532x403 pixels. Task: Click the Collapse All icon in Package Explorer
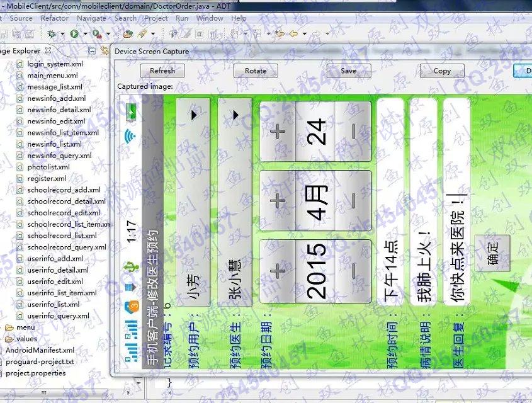[92, 51]
